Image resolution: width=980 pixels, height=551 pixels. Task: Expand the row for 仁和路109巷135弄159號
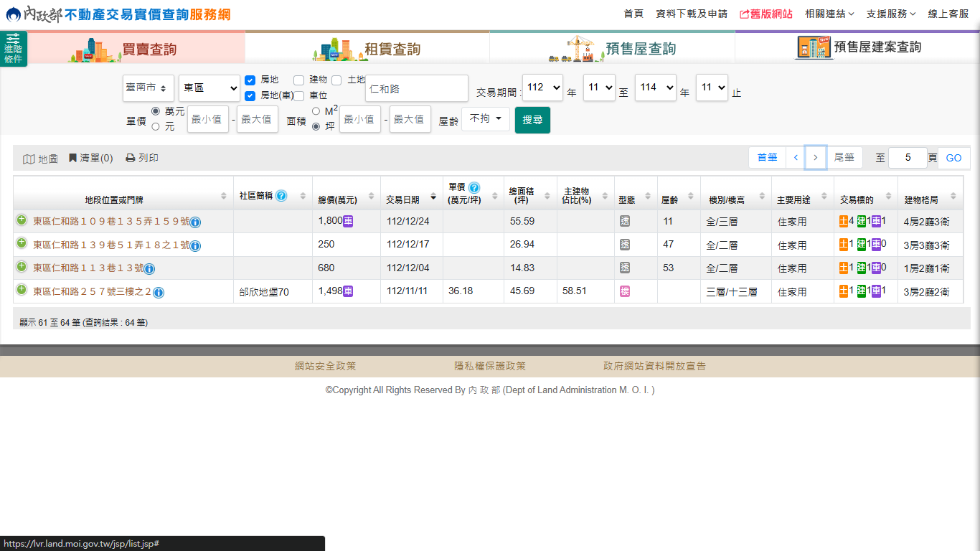pyautogui.click(x=22, y=220)
